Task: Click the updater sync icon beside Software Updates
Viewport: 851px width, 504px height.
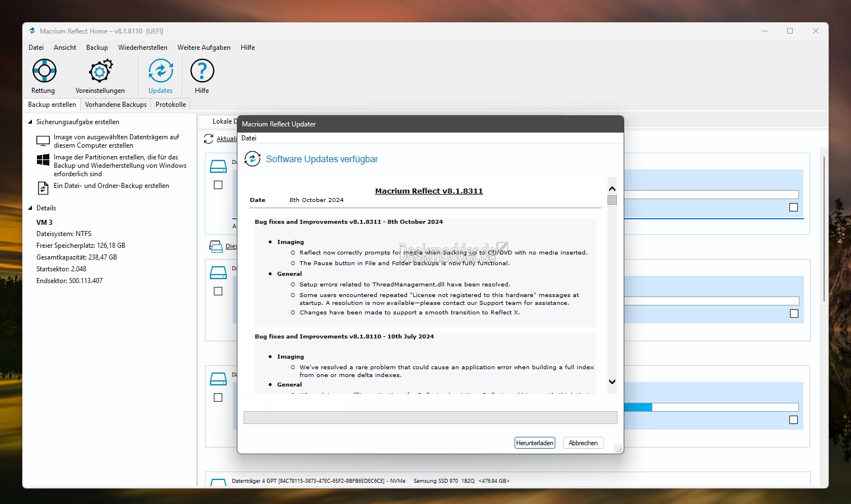Action: pyautogui.click(x=253, y=159)
